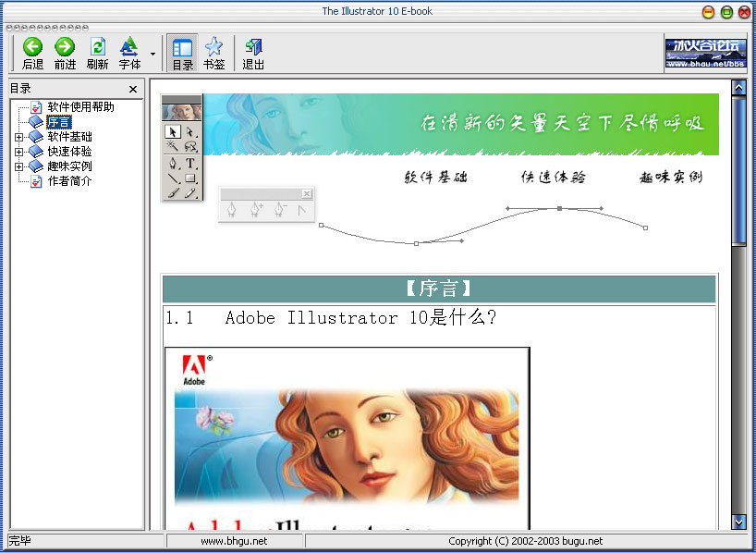Viewport: 756px width, 553px height.
Task: Go forward with the 前进 button
Action: pos(65,54)
